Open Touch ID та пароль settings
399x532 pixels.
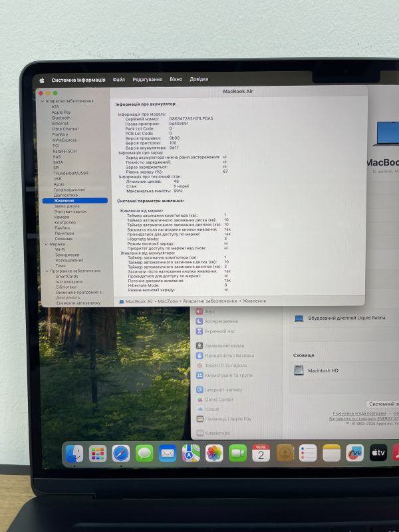tap(221, 365)
